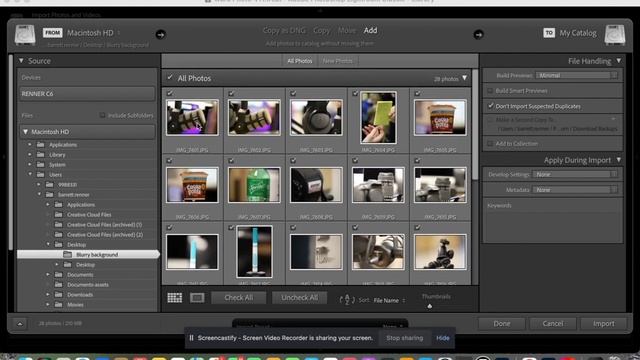Select the green bottle photo thumbnail
640x360 pixels.
pyautogui.click(x=254, y=185)
